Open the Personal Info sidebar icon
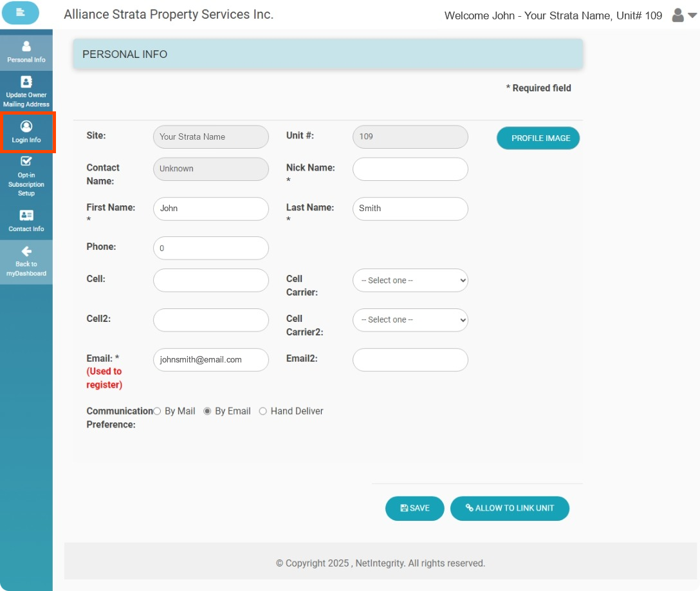 (26, 46)
